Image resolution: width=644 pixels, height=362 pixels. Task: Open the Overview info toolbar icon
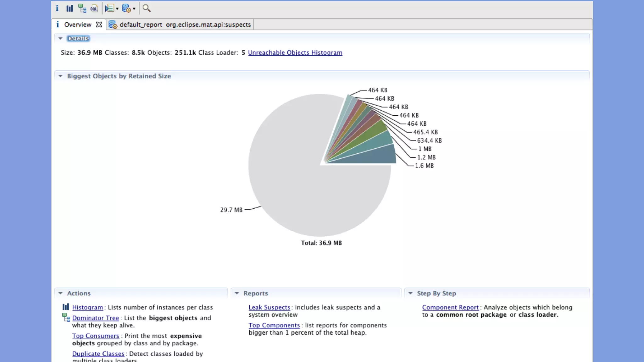coord(57,8)
